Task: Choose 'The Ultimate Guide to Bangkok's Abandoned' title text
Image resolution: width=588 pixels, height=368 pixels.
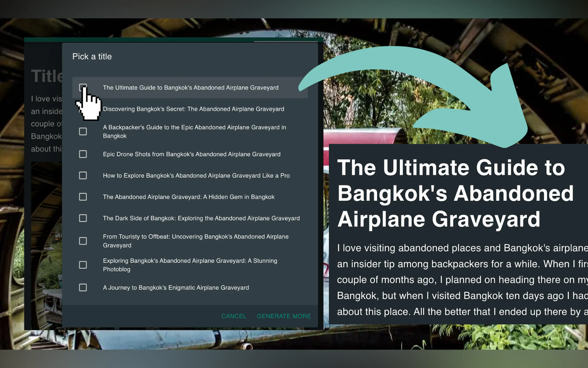Action: (191, 88)
